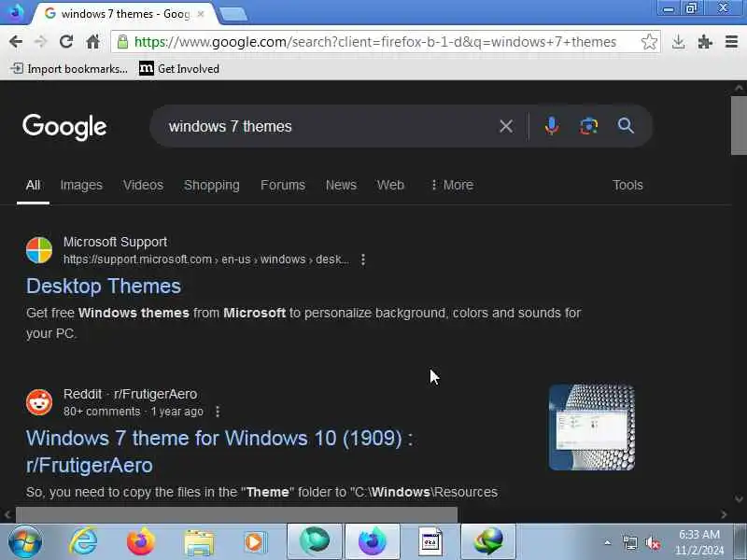Click the scroll right arrow
747x560 pixels.
[724, 515]
